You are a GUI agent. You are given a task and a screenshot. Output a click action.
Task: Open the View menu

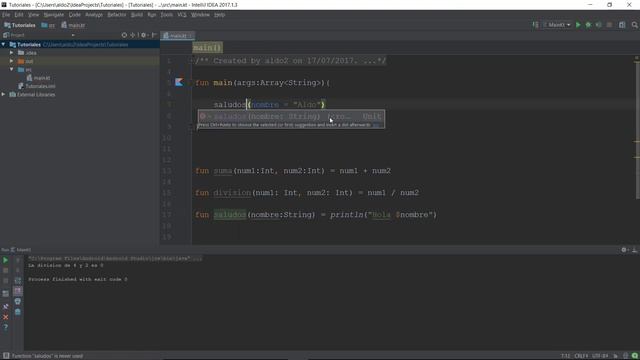[33, 15]
